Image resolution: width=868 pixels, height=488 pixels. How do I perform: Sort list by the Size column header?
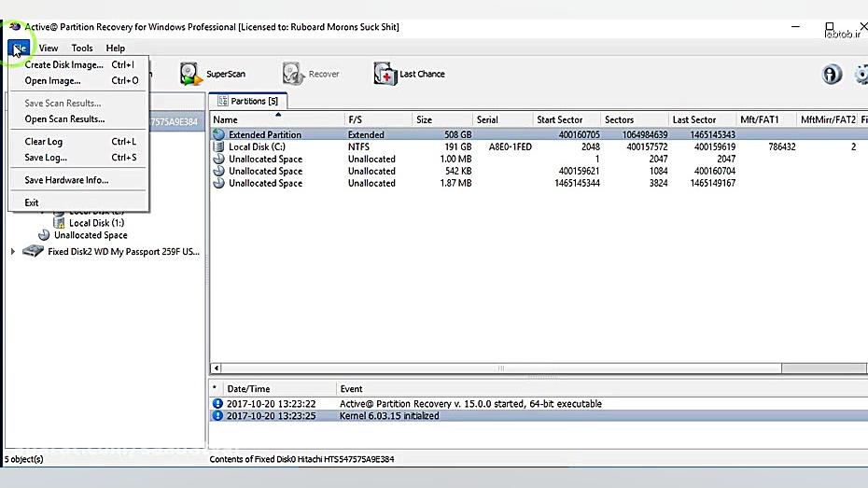point(425,119)
